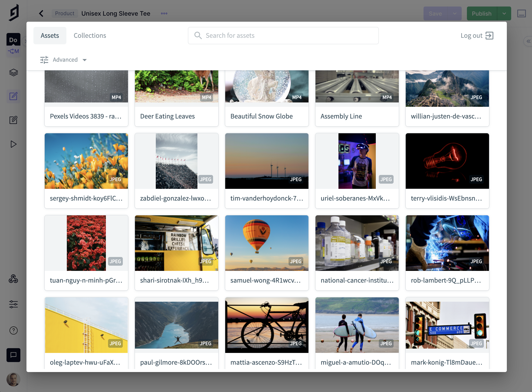Click the Assets tab

[x=49, y=36]
